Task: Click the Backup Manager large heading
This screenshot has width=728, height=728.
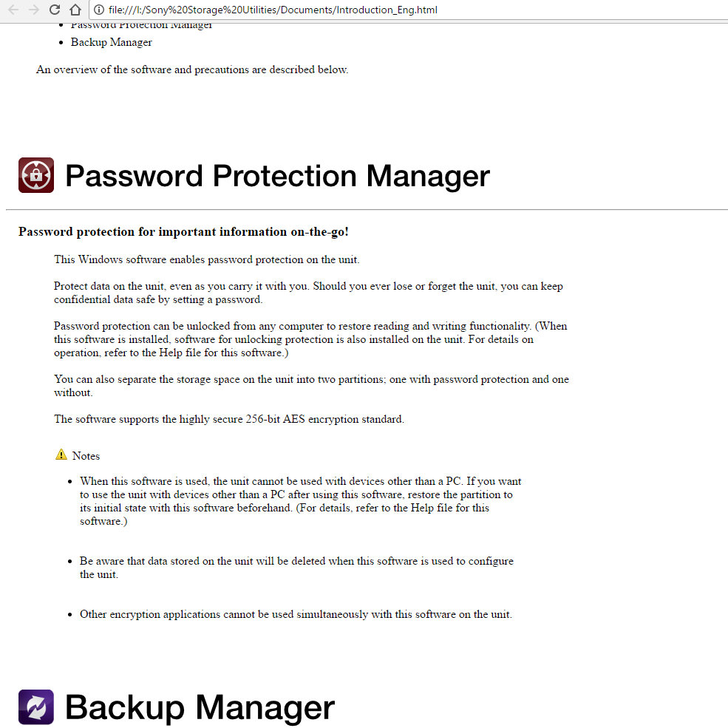Action: 200,707
